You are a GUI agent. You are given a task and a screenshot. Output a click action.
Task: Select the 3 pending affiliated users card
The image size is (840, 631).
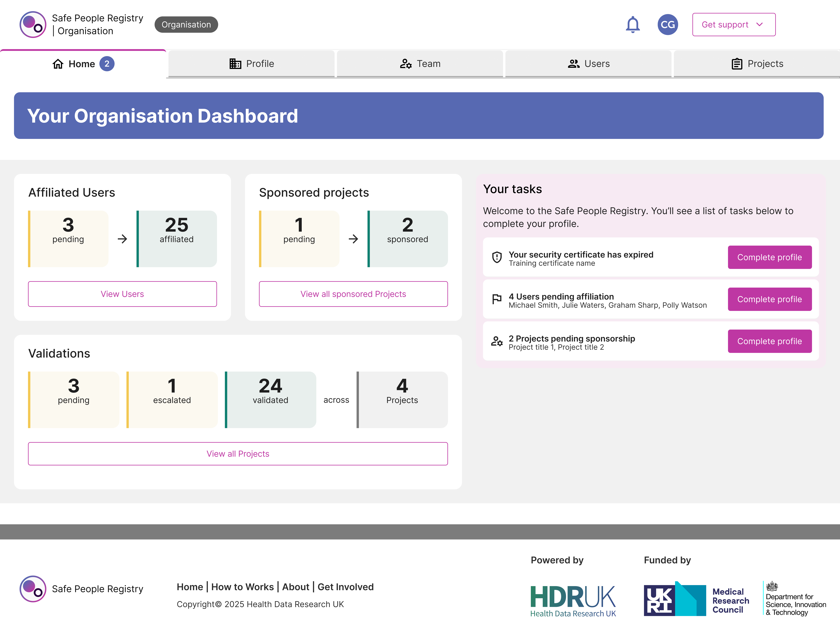tap(68, 239)
